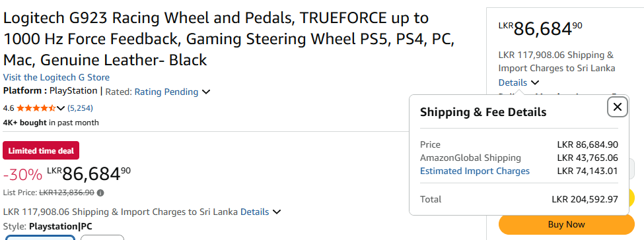Close the Shipping & Fee Details popup
Viewport: 644px width, 240px height.
coord(618,107)
